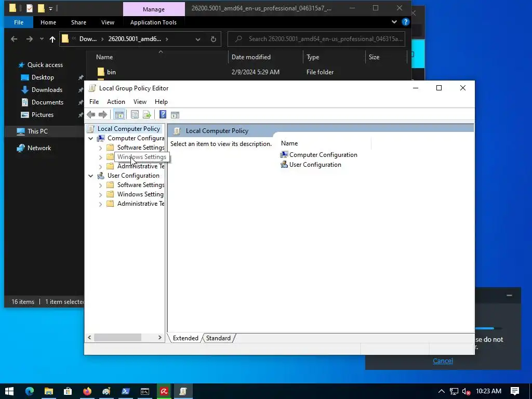The image size is (532, 399).
Task: Open Application Tools tab in File Explorer
Action: [x=153, y=22]
